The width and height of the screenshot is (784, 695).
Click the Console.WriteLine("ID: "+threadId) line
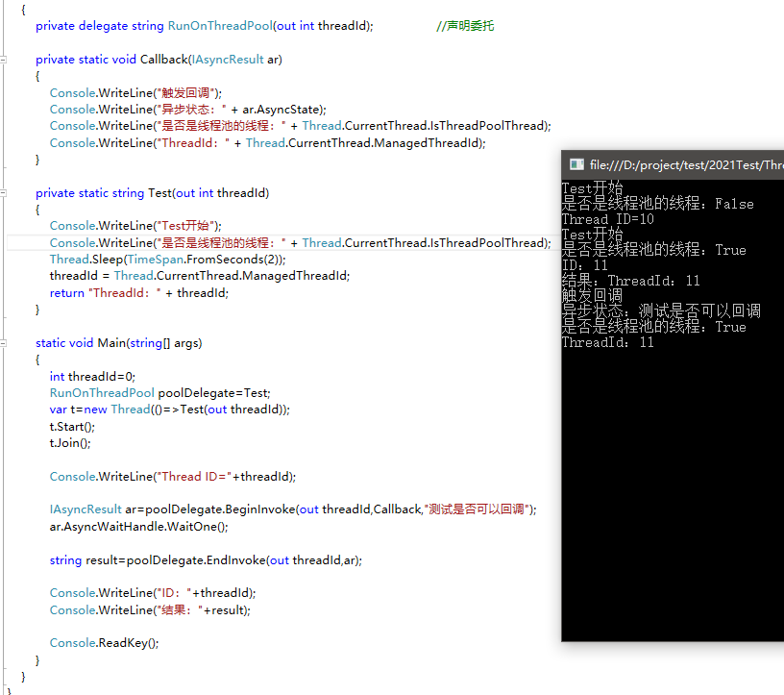(x=153, y=593)
